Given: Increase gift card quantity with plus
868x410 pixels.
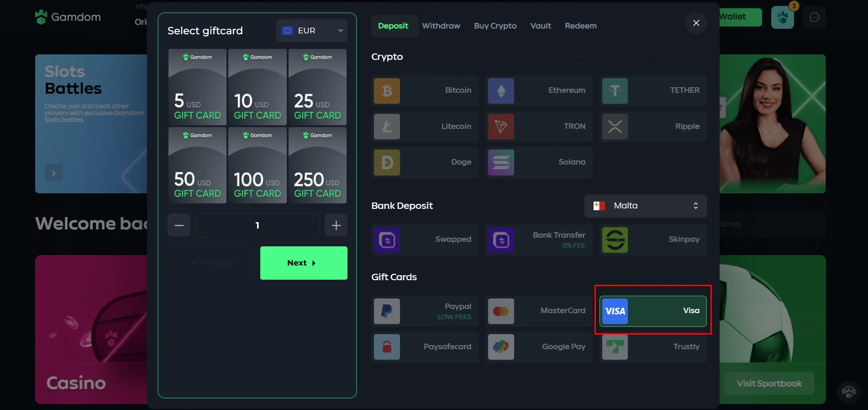Looking at the screenshot, I should (x=336, y=225).
